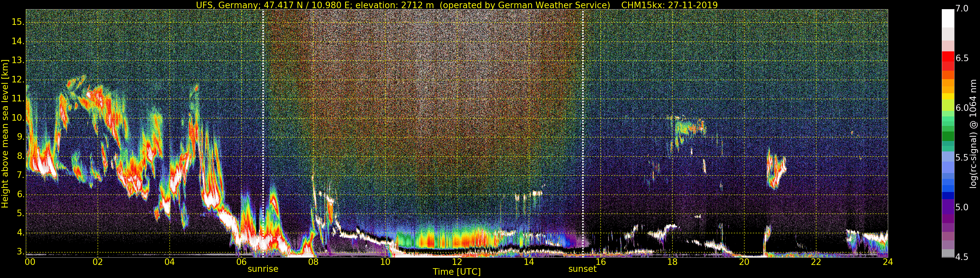
Task: Pick the white swatch at the colorbar top
Action: coord(948,18)
